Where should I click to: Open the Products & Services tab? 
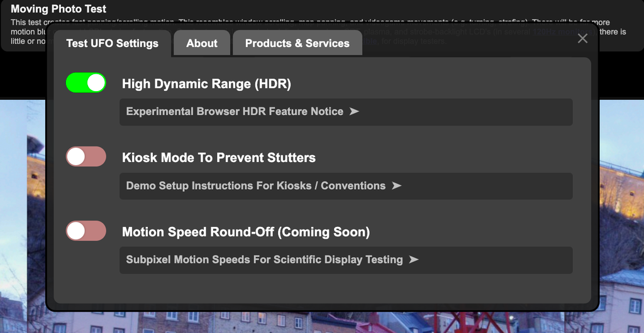297,43
